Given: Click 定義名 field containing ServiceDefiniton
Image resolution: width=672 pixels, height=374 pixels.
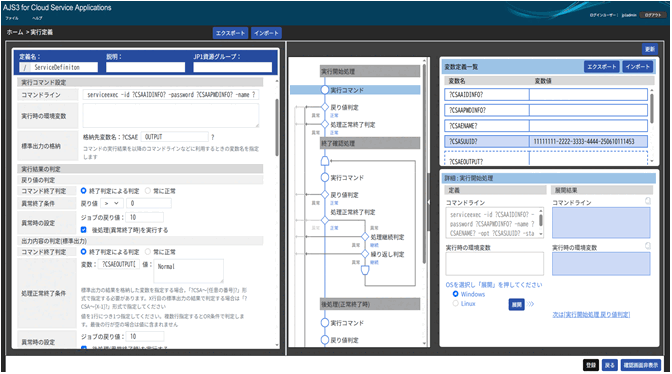Looking at the screenshot, I should 59,67.
